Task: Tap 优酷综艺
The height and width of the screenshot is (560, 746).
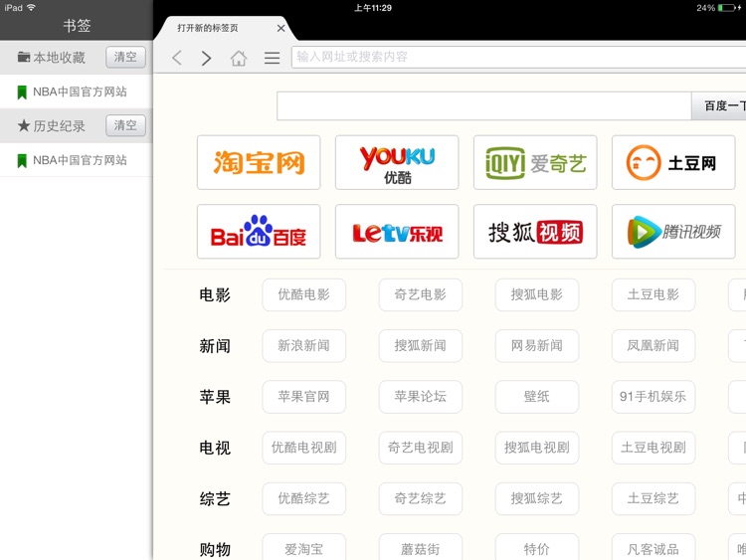Action: (304, 498)
